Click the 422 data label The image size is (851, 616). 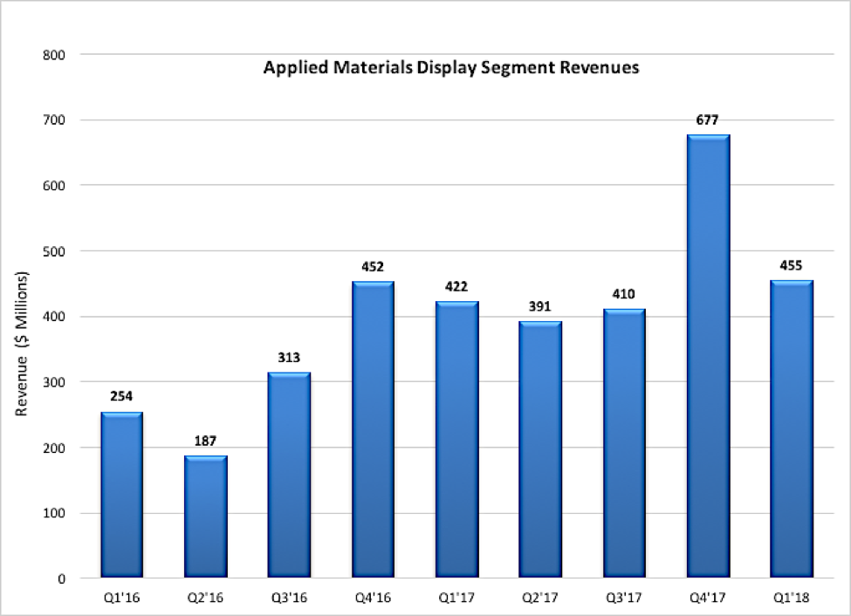[456, 286]
